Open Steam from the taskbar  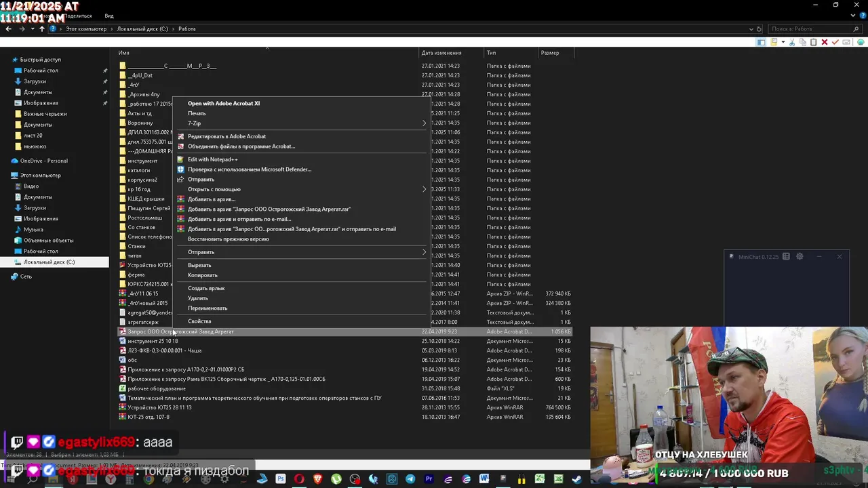click(577, 479)
